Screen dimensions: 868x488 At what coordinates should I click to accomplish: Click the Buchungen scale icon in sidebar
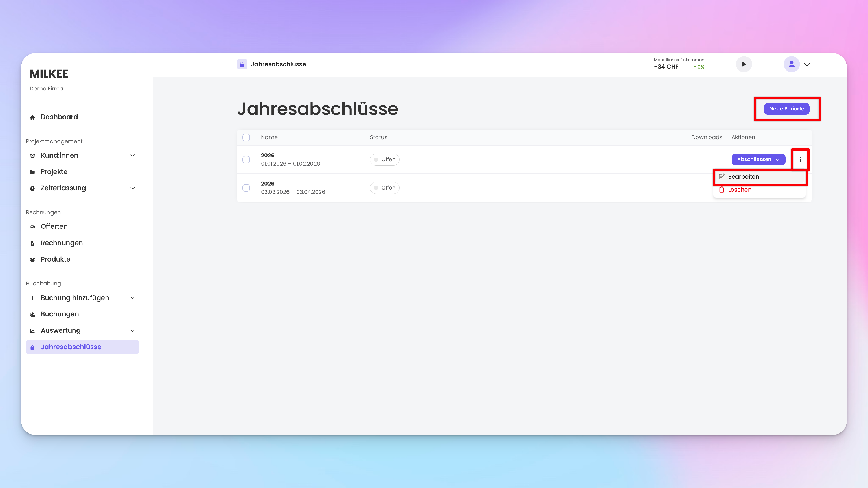32,314
